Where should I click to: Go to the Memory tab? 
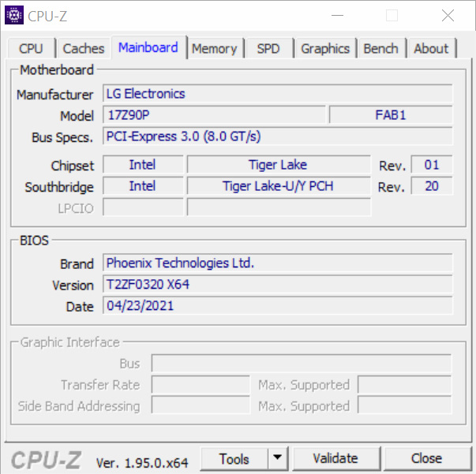click(215, 49)
